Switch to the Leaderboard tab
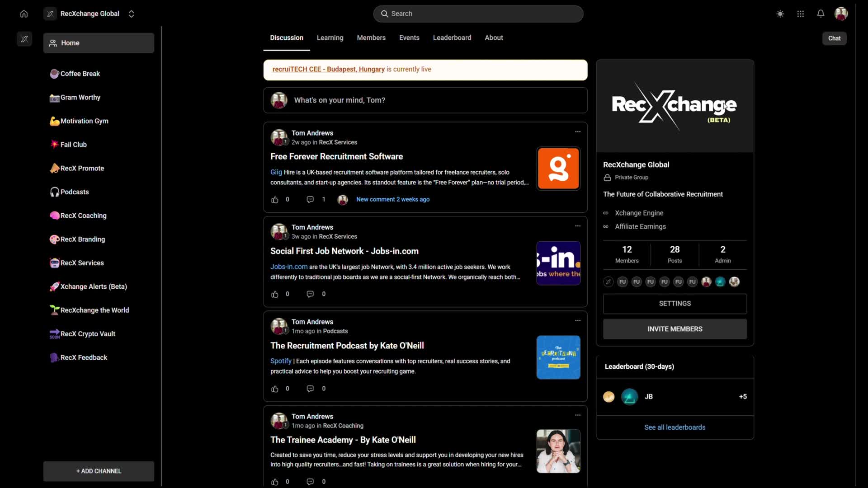 (x=452, y=38)
